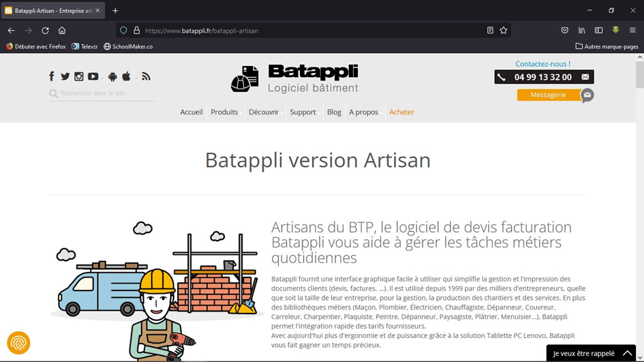Click the phone number 04 99 13 32 00
The image size is (644, 362).
543,77
